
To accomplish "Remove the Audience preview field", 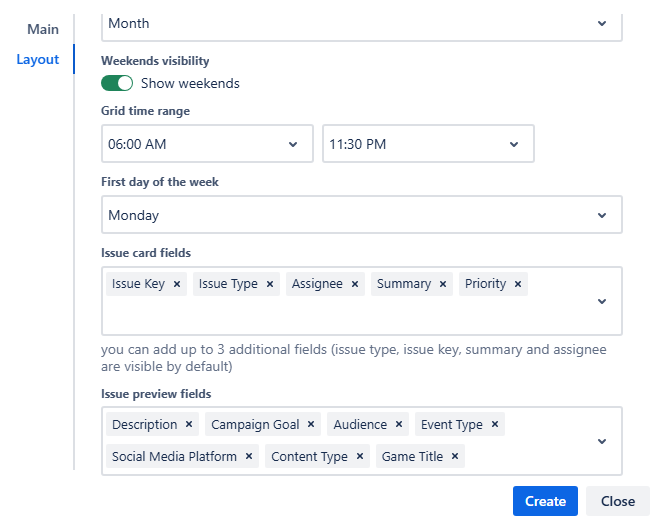I will [399, 425].
